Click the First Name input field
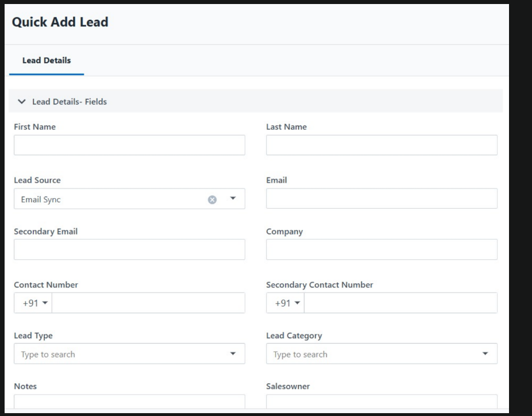 pos(129,145)
